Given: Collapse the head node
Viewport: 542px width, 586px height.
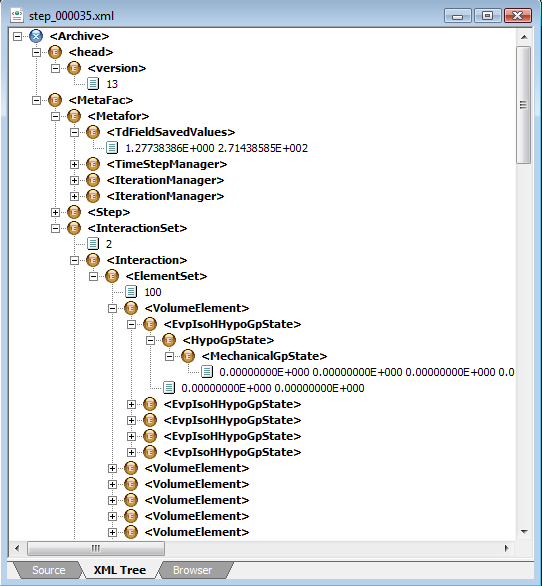Looking at the screenshot, I should click(36, 52).
